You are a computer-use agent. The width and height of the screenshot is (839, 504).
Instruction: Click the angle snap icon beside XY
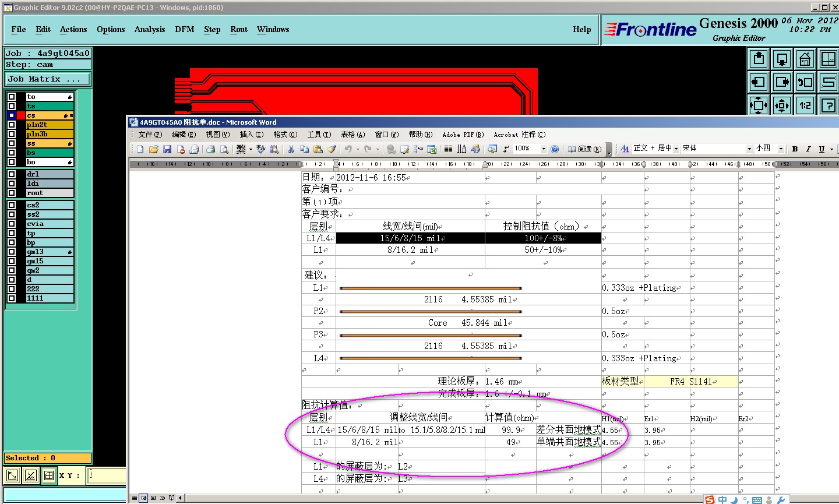pyautogui.click(x=31, y=475)
